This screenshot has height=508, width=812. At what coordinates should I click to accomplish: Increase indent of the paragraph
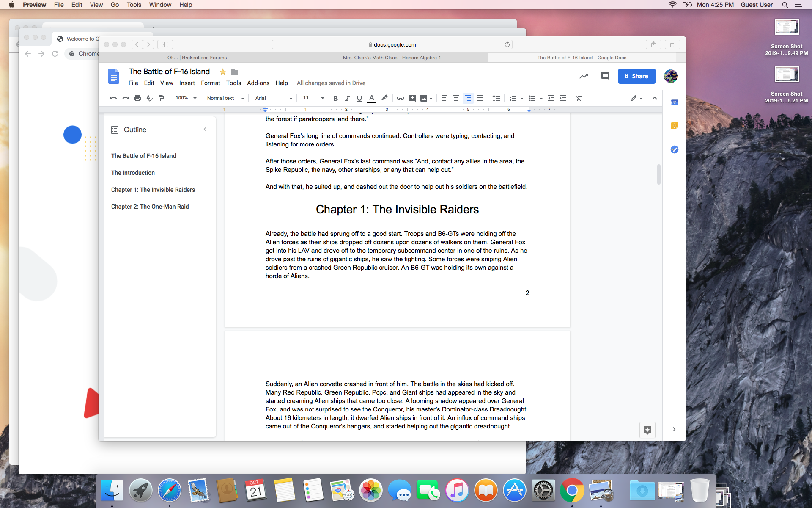(563, 98)
